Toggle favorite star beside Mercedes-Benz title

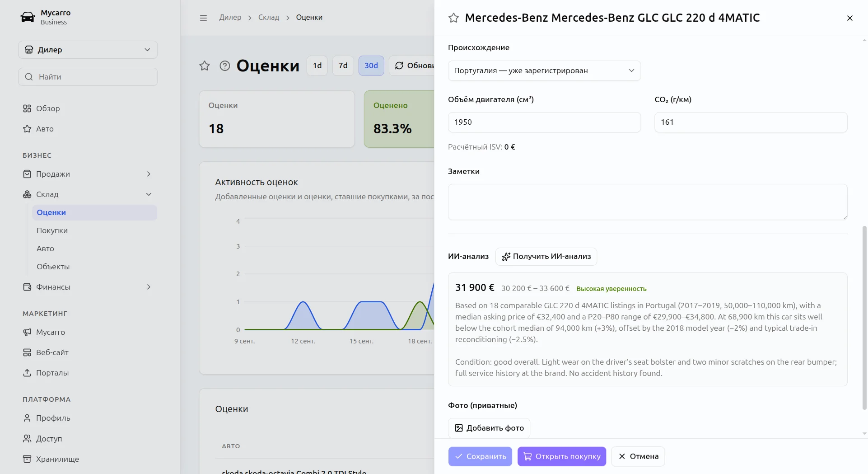[453, 18]
